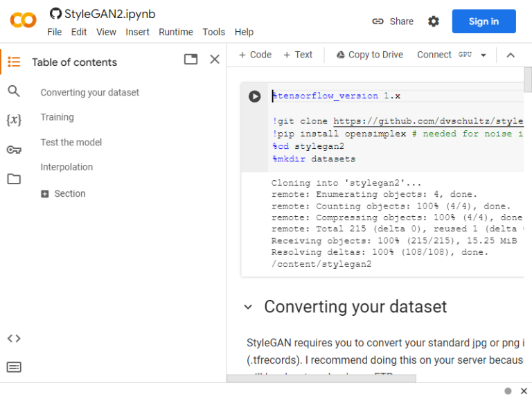Run the tensorflow_version code cell

coord(254,96)
